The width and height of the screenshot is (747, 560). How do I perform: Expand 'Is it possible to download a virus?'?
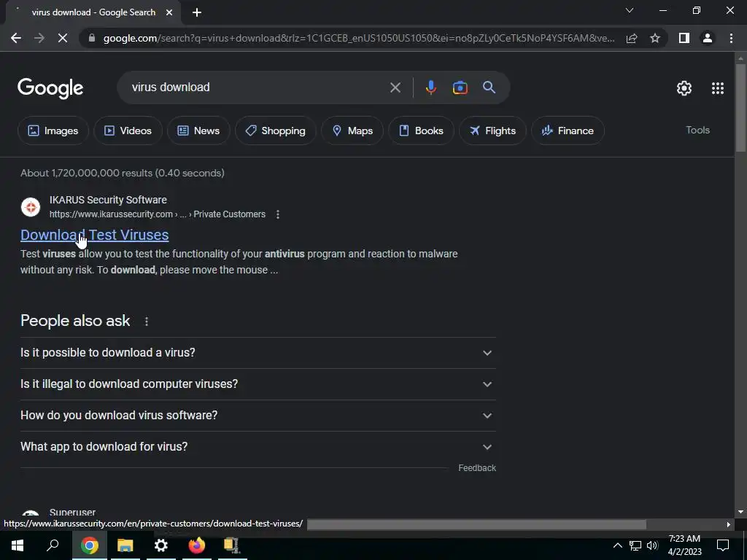pyautogui.click(x=258, y=353)
